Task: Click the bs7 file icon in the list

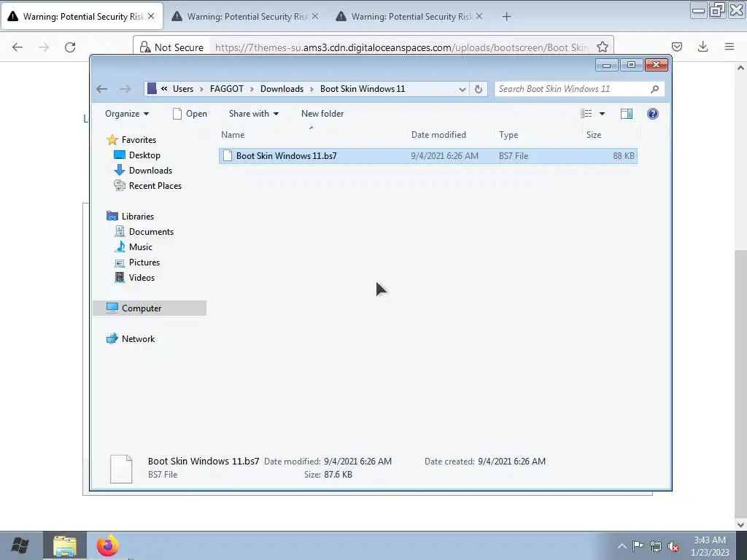Action: (x=228, y=156)
